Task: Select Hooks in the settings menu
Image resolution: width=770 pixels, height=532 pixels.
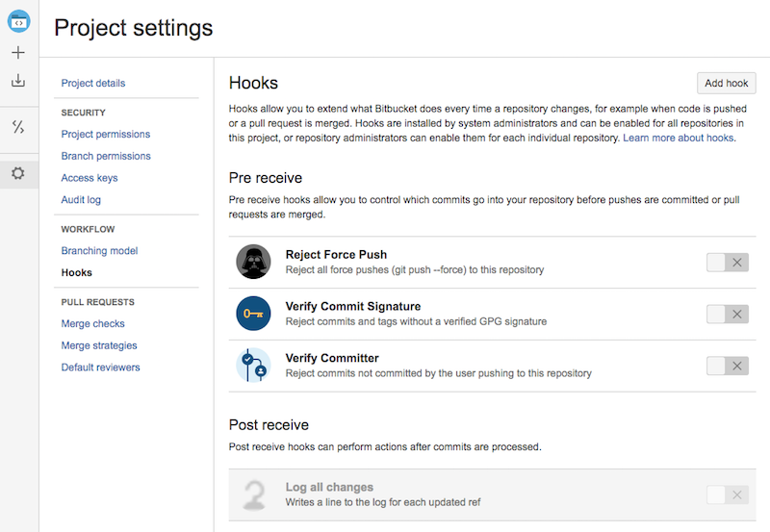Action: coord(77,272)
